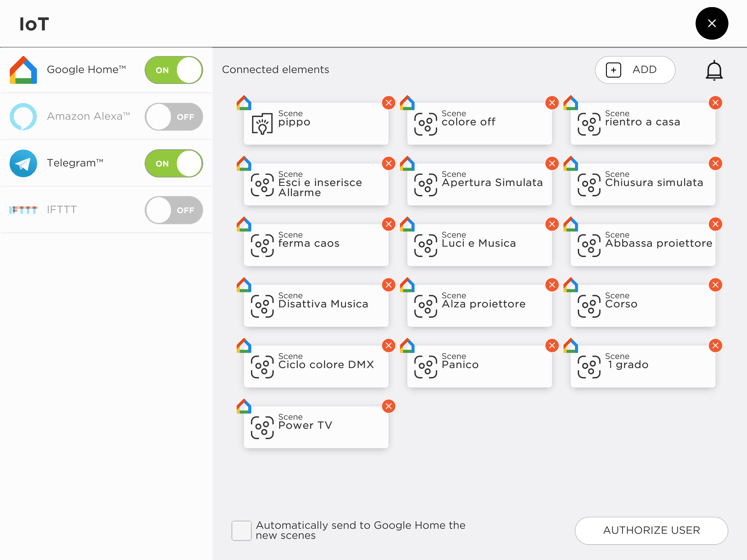The height and width of the screenshot is (560, 747).
Task: Select the Amazon Alexa service entry
Action: click(x=106, y=116)
